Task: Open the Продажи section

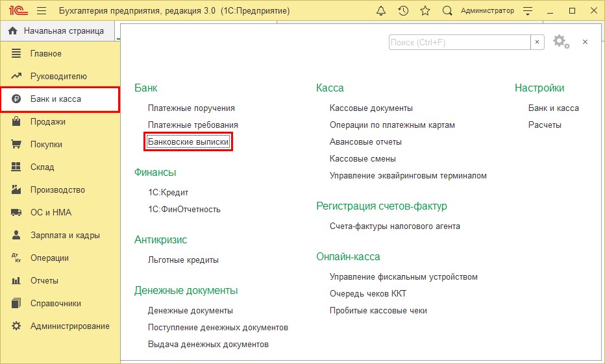Action: click(x=60, y=122)
